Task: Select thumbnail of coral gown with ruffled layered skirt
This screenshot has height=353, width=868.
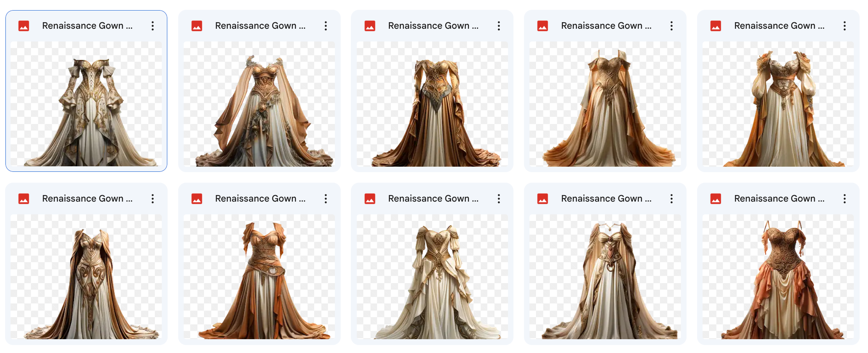Action: [x=778, y=277]
